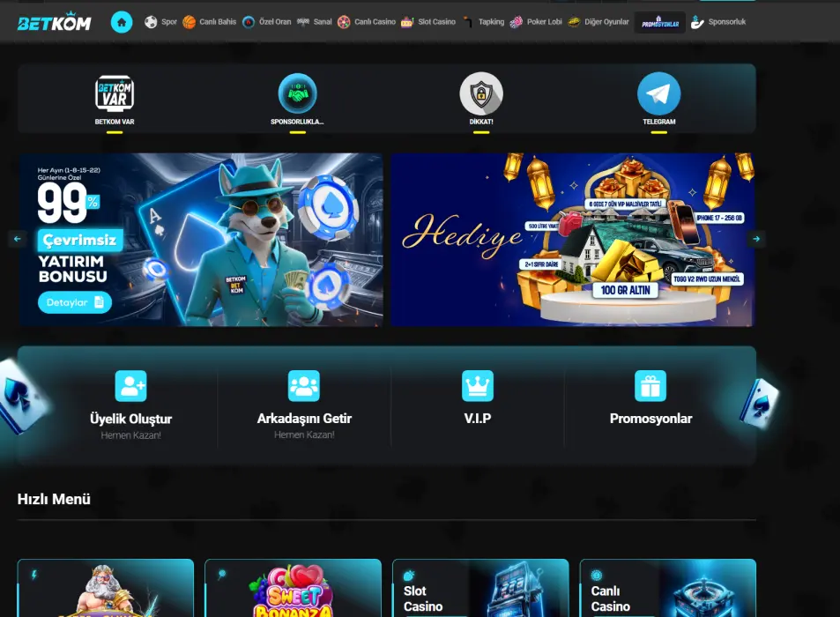Open Slot Casino in top navigation
The height and width of the screenshot is (617, 840).
(x=428, y=22)
